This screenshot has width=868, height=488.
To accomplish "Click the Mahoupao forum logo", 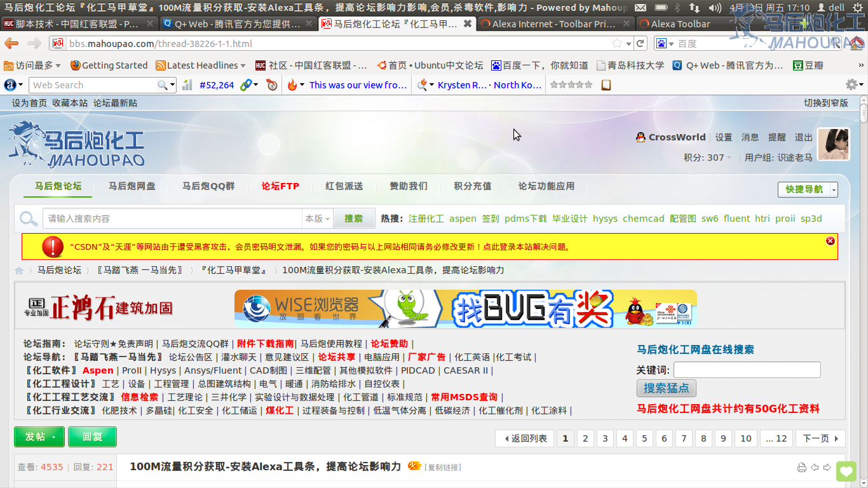I will pos(76,144).
